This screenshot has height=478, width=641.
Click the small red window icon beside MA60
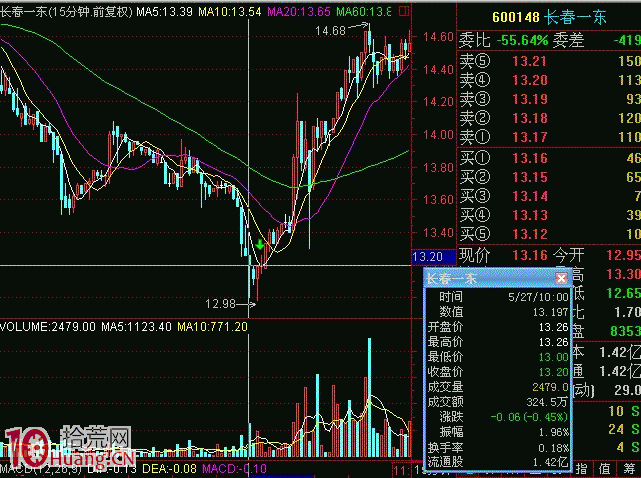[x=404, y=11]
